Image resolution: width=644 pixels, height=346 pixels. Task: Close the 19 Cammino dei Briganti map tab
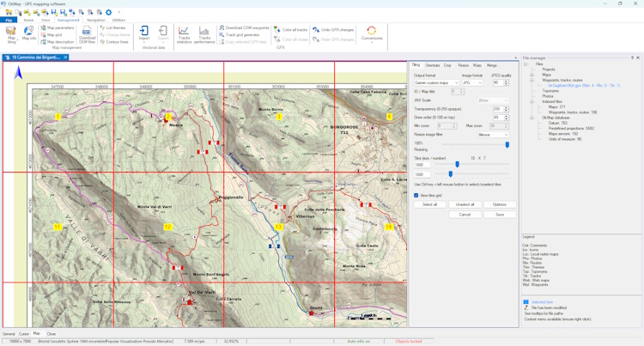[x=65, y=58]
